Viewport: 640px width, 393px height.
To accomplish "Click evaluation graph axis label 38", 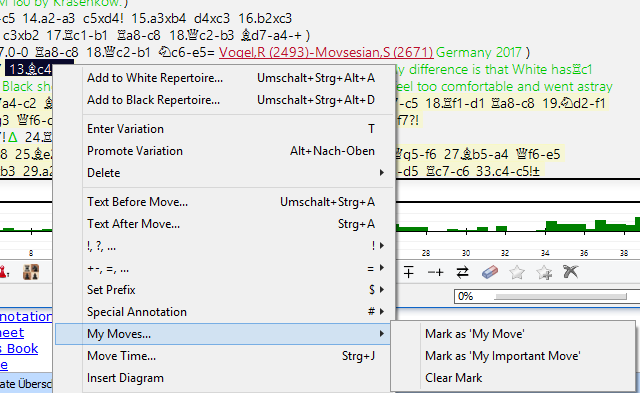I will (x=624, y=253).
